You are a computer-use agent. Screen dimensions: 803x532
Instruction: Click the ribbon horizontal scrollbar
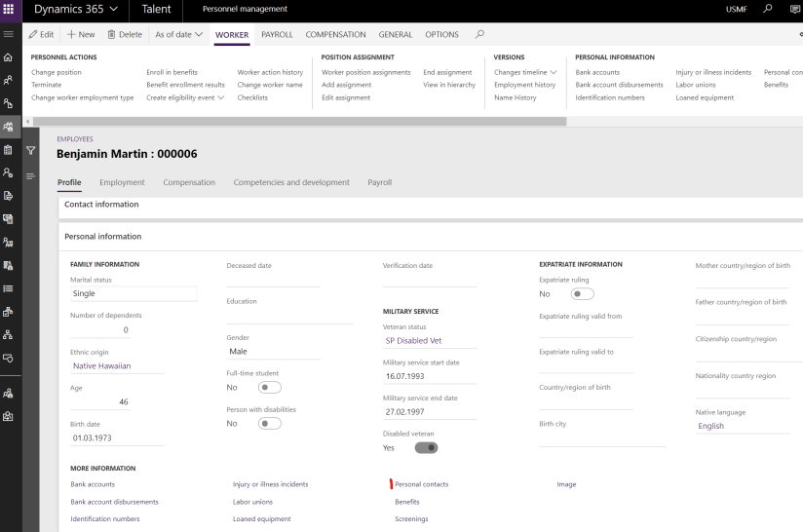299,122
